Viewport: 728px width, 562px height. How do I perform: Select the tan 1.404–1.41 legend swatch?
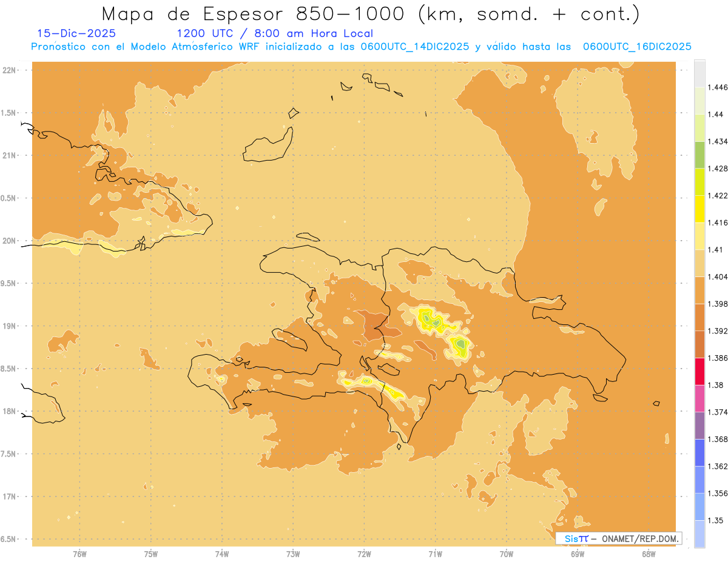pyautogui.click(x=699, y=263)
